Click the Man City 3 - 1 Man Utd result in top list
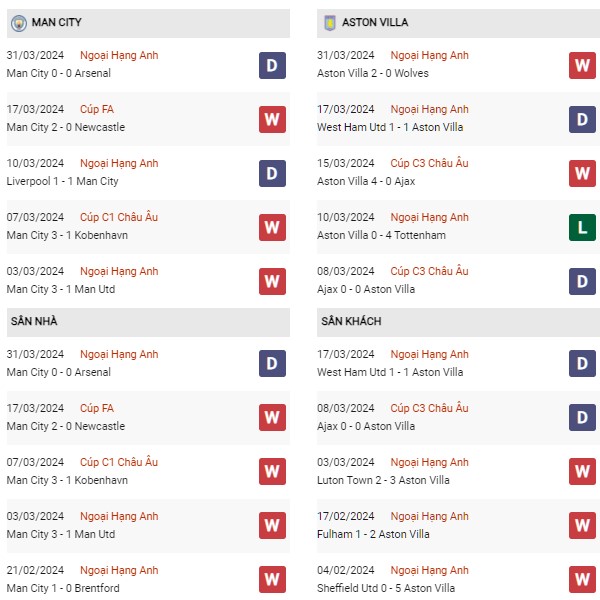Viewport: 600px width, 600px height. 61,289
